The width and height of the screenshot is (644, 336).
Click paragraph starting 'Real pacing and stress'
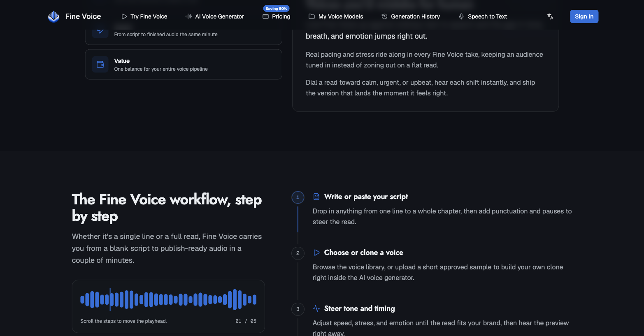coord(424,60)
